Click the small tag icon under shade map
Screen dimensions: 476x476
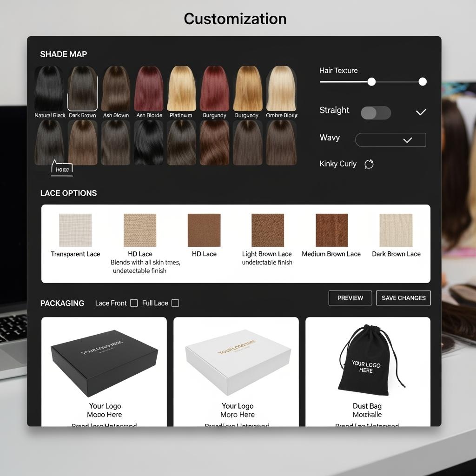pyautogui.click(x=62, y=168)
